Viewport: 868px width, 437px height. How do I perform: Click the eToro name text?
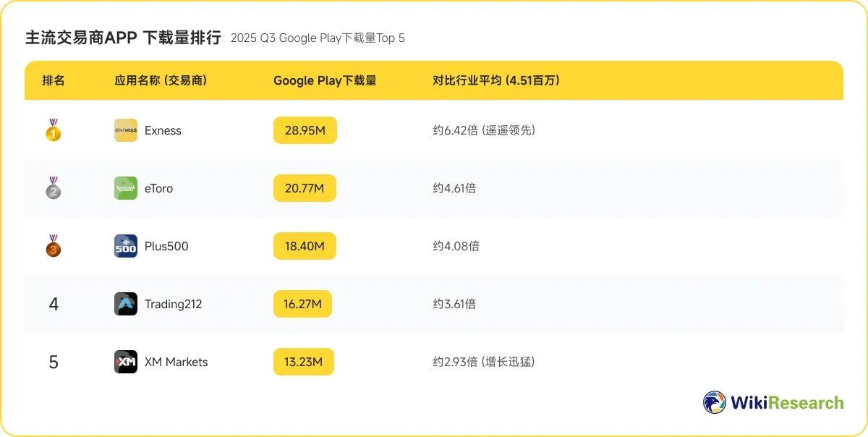[x=158, y=188]
